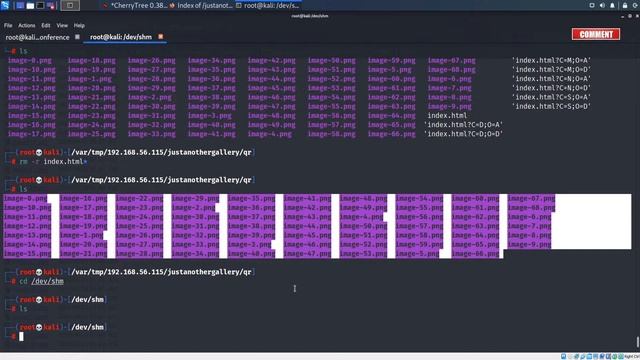Click 'image-15.png' in highlighted listing

coord(27,253)
